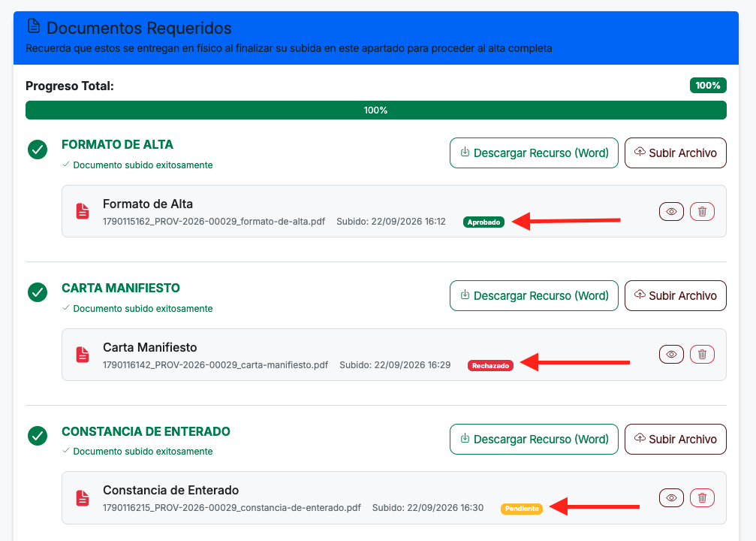
Task: Upload a file for Carta Manifiesto
Action: 676,296
